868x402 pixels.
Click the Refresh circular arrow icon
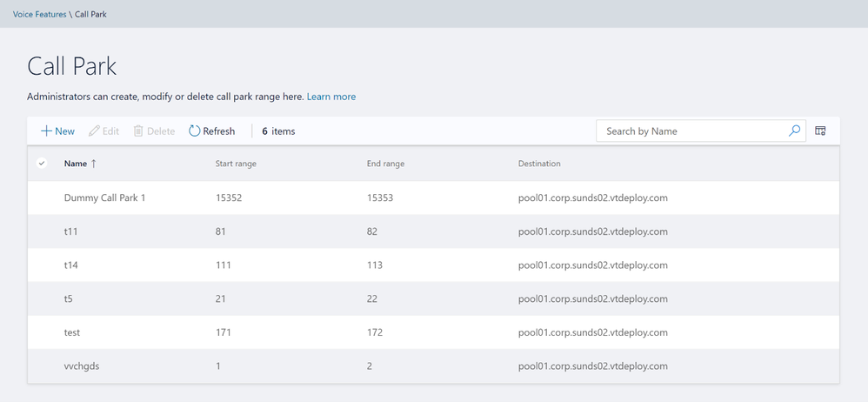click(194, 131)
